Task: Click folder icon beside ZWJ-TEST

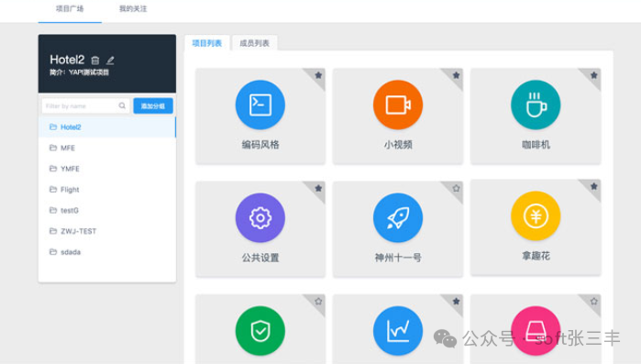Action: tap(53, 231)
